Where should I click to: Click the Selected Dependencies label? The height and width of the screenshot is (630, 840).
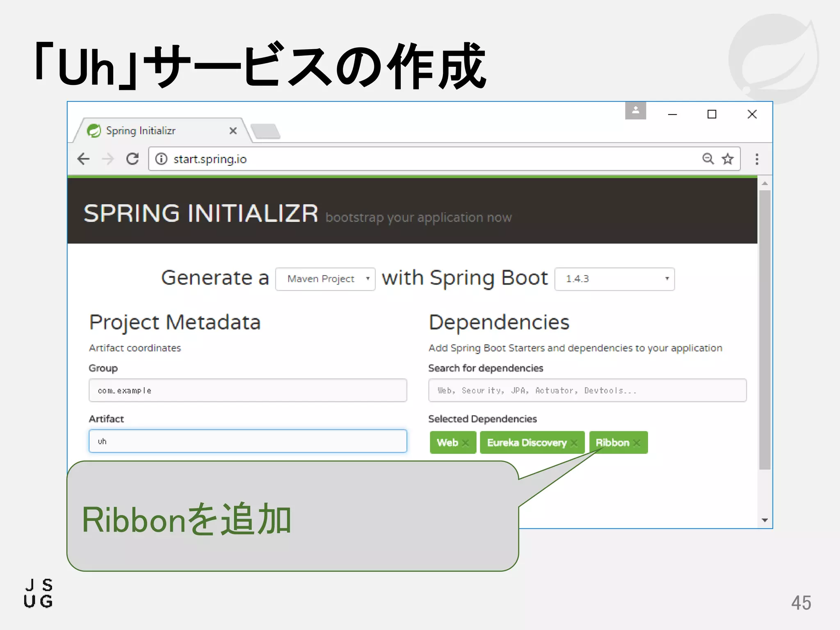click(482, 419)
